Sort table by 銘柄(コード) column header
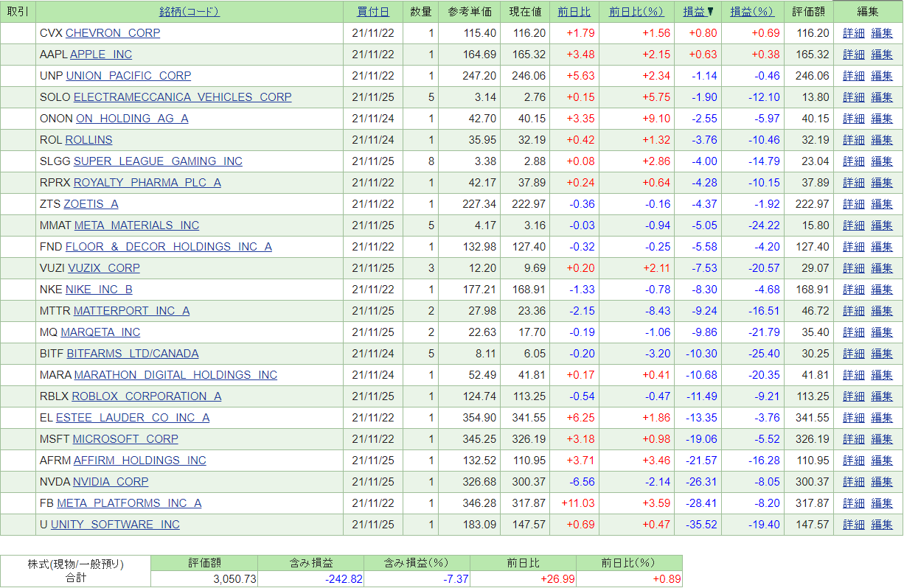 point(189,12)
